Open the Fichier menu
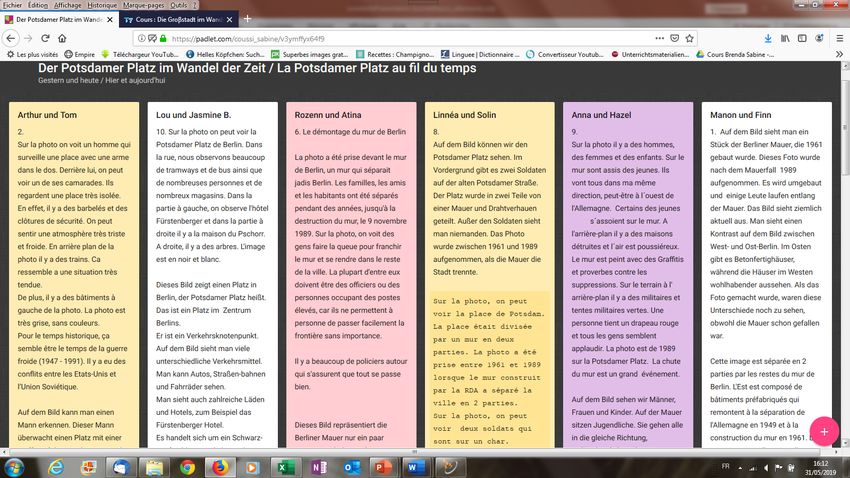The height and width of the screenshot is (478, 850). [x=12, y=5]
